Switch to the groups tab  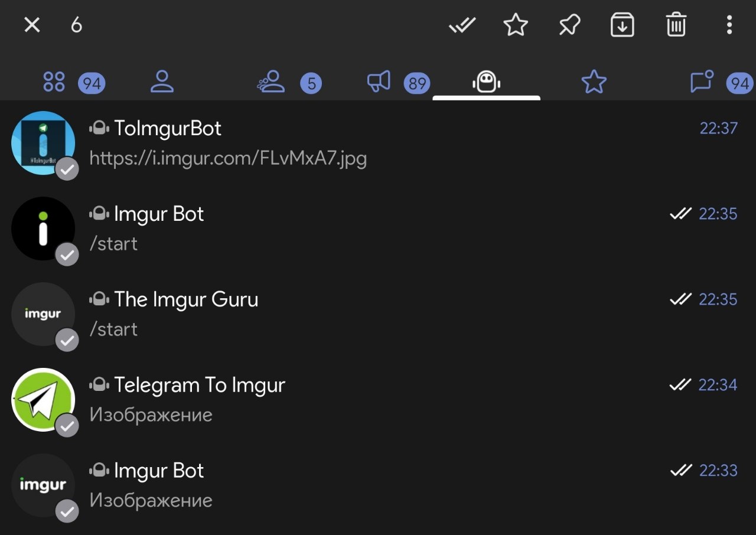(x=272, y=82)
